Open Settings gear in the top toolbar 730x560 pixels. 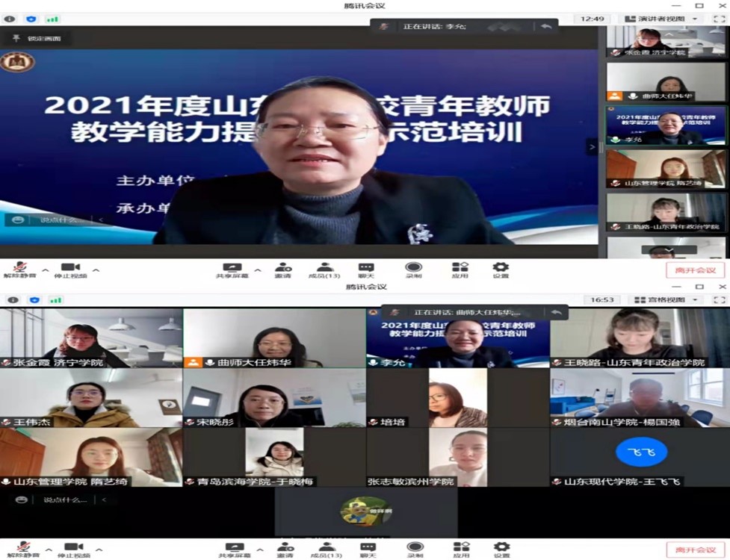click(501, 268)
